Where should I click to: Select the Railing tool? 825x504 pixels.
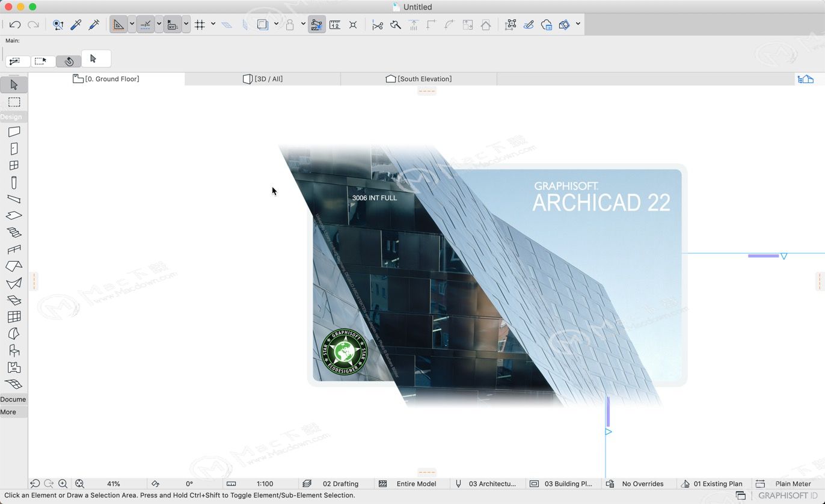click(x=14, y=249)
